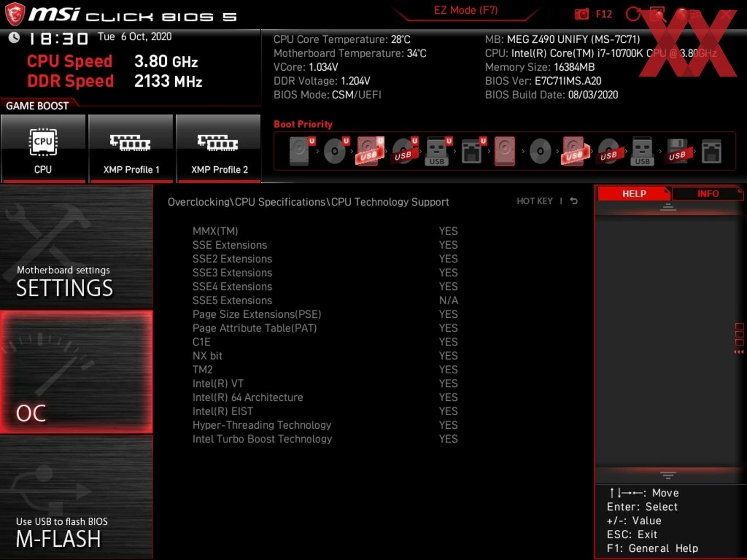This screenshot has width=747, height=560.
Task: Open the OC overclocking section
Action: [76, 372]
